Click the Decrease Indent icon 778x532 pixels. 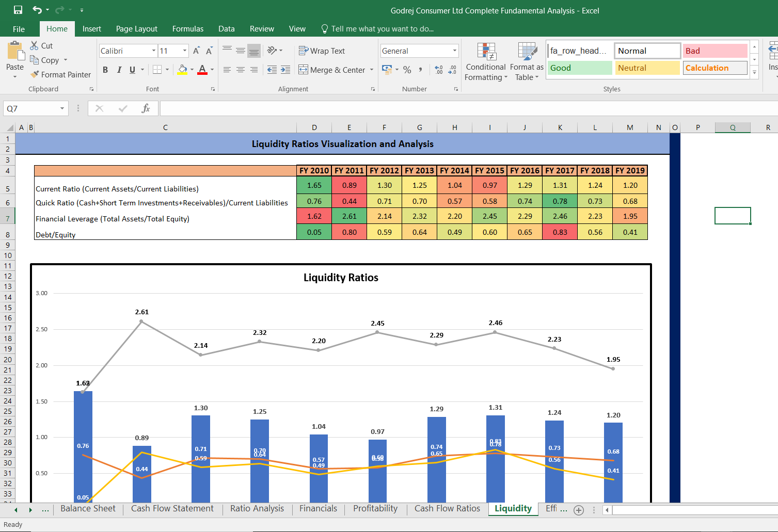272,70
